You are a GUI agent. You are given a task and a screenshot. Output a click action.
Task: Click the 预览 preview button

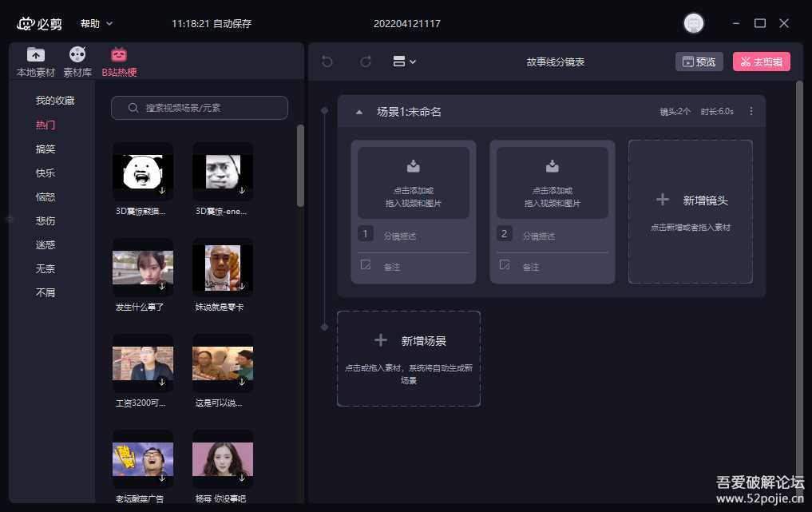click(x=699, y=62)
